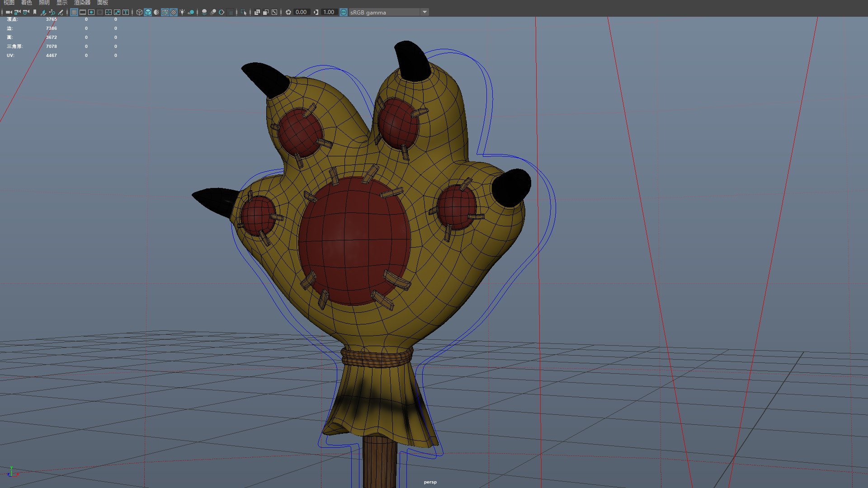Open the 面板 (Panels) menu
The image size is (868, 488).
(x=103, y=3)
